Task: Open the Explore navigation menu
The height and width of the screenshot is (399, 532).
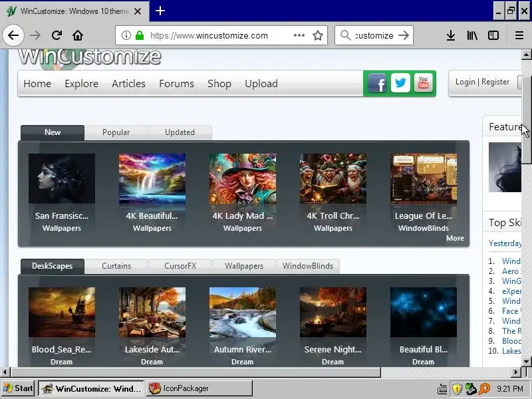Action: (81, 84)
